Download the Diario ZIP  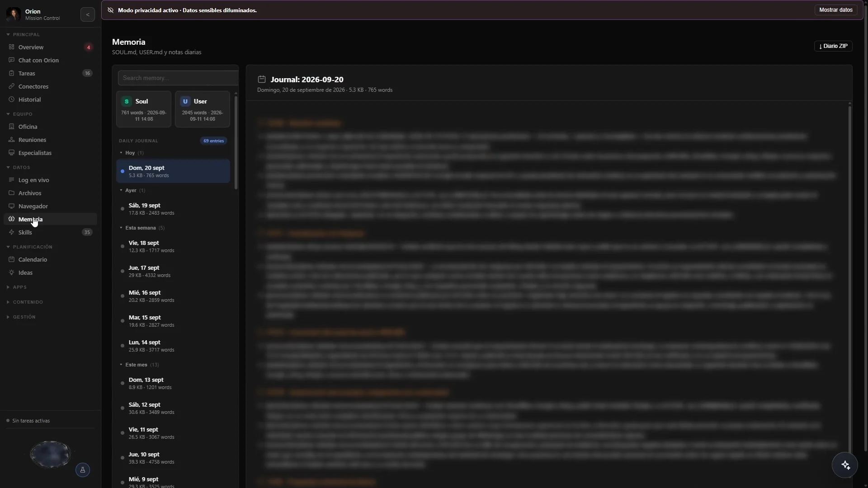[x=833, y=46]
